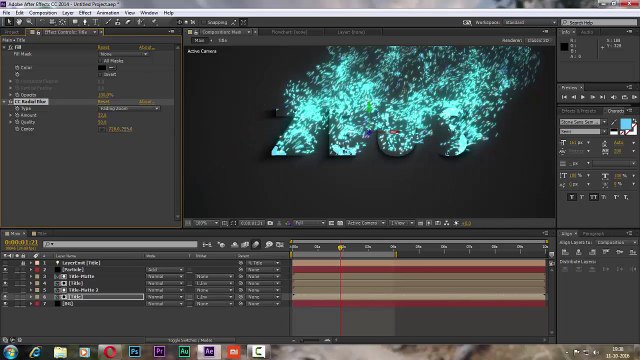Click the Fill color eyedropper in Effect Controls

[x=111, y=68]
